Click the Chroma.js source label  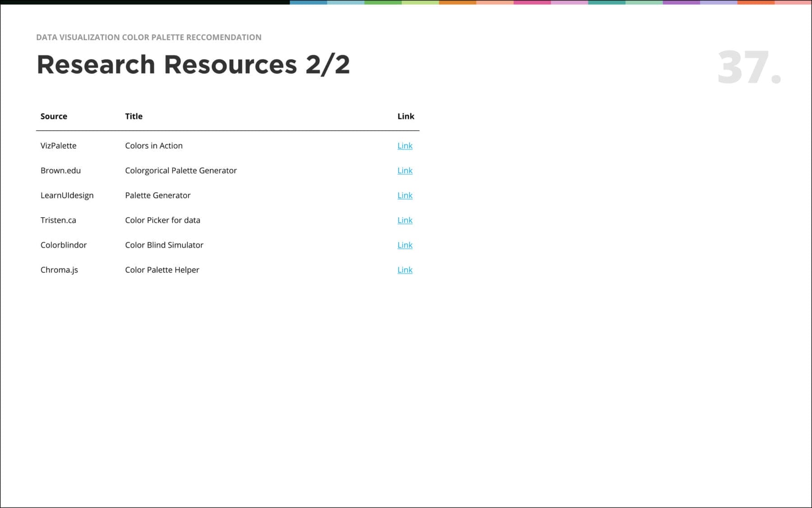pos(59,270)
